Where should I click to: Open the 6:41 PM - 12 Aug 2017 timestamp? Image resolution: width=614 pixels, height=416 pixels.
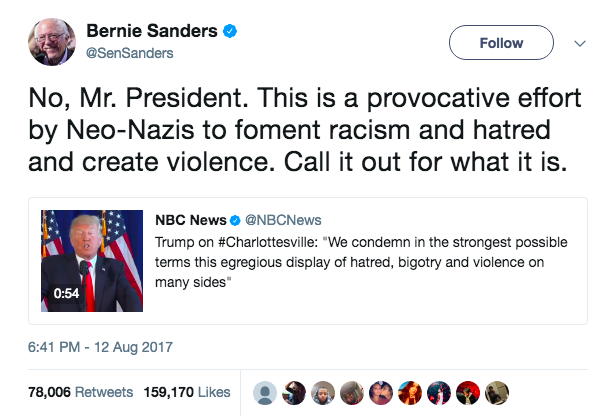pos(100,347)
